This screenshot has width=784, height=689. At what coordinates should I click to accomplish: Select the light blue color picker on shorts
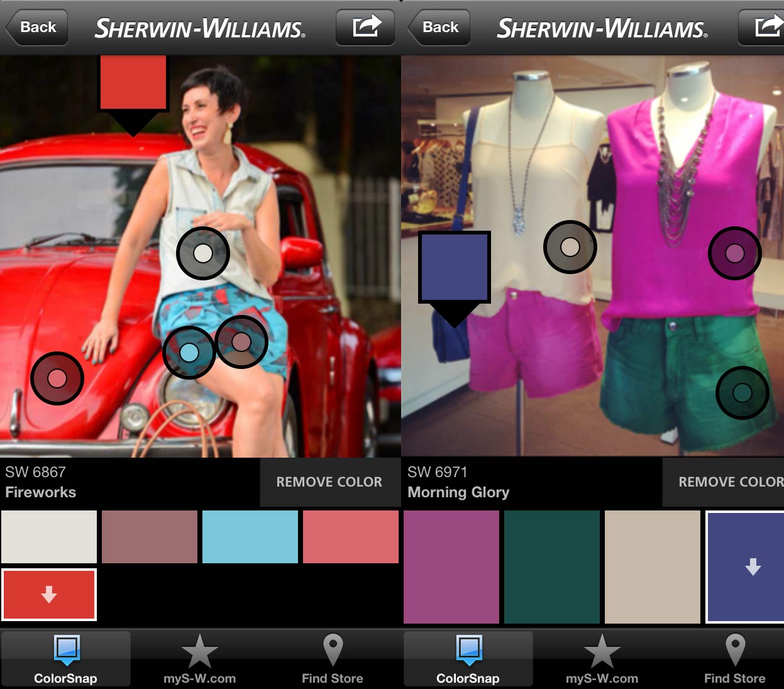click(189, 352)
